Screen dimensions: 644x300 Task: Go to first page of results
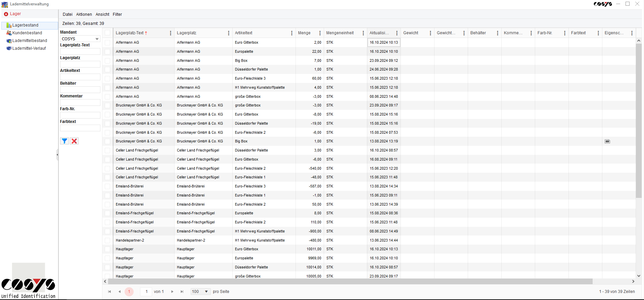pyautogui.click(x=109, y=292)
